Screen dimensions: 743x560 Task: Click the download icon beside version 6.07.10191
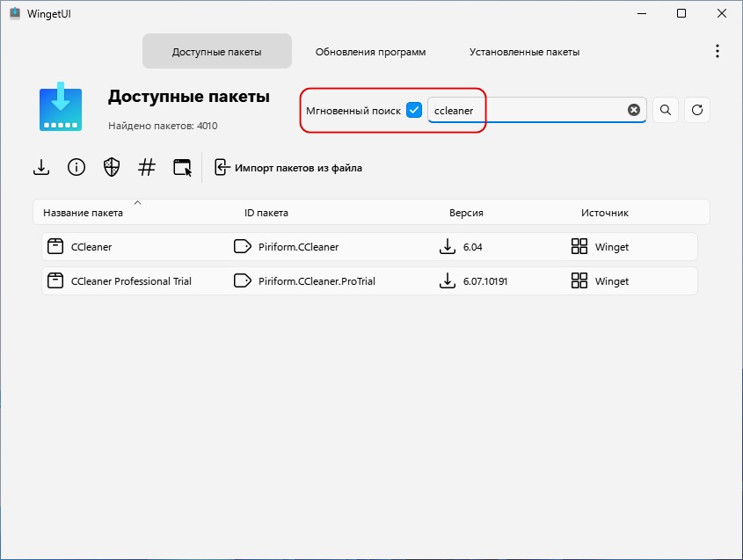point(448,281)
